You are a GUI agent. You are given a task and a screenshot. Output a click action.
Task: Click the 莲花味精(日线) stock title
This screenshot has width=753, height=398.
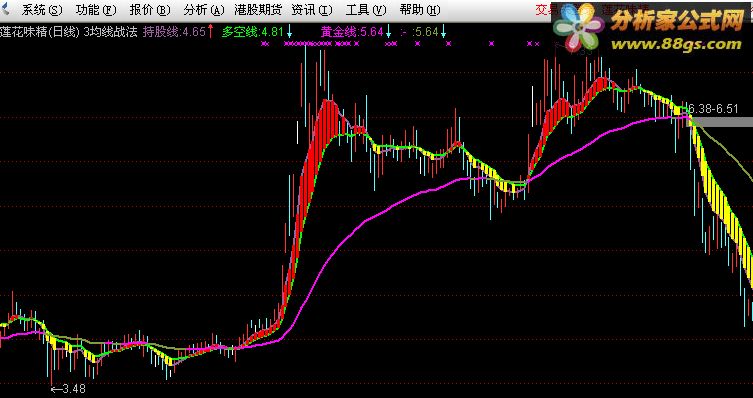[40, 32]
